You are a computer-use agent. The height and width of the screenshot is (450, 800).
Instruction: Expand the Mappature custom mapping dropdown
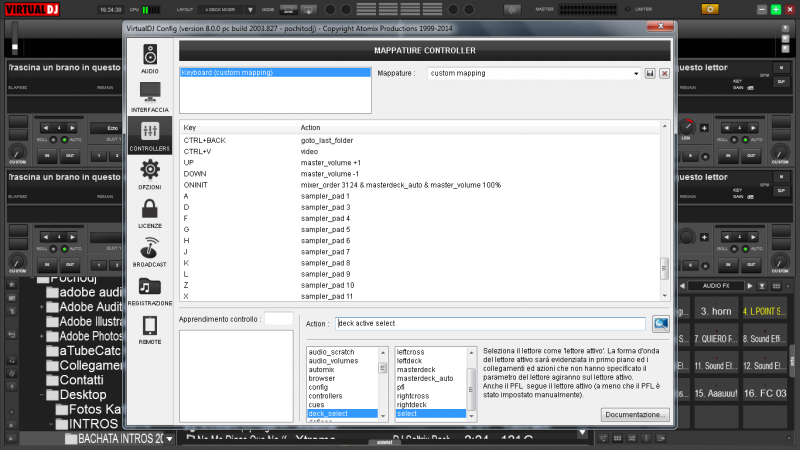[636, 74]
